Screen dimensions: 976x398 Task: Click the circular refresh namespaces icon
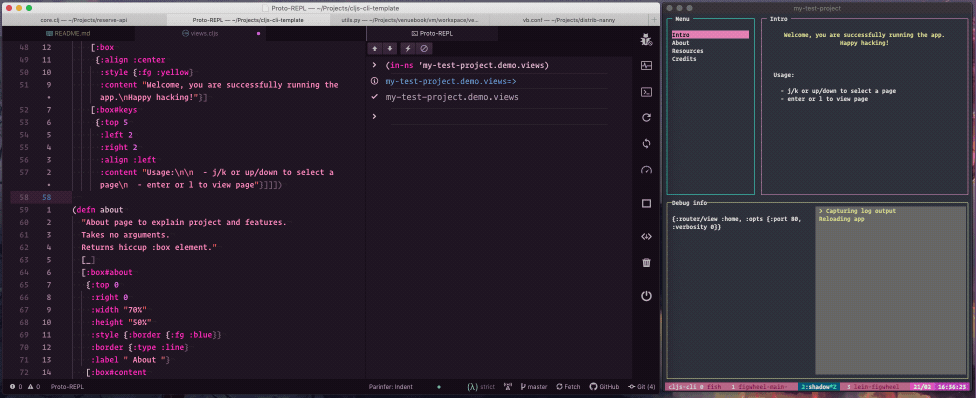(x=646, y=117)
